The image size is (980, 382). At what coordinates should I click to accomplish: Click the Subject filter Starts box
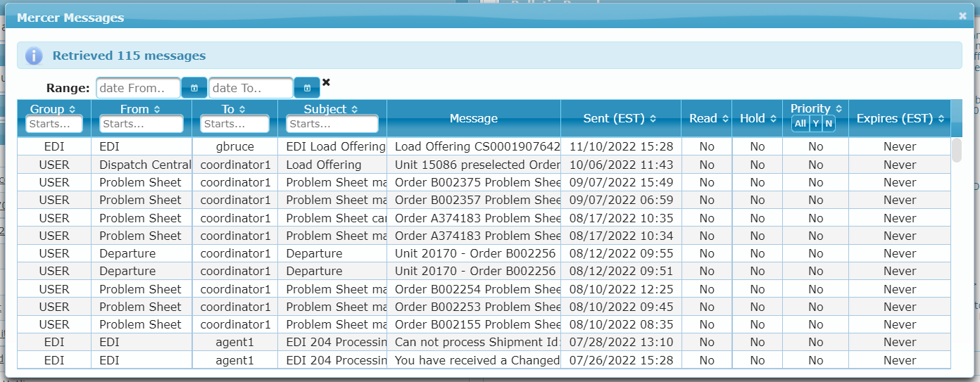click(x=332, y=124)
